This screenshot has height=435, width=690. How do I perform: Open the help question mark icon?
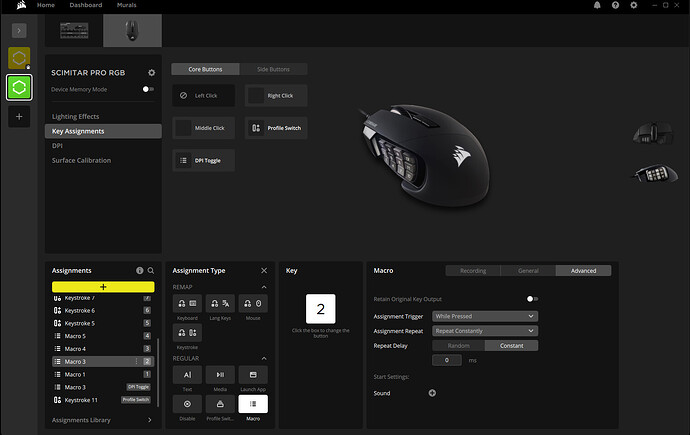click(x=615, y=5)
